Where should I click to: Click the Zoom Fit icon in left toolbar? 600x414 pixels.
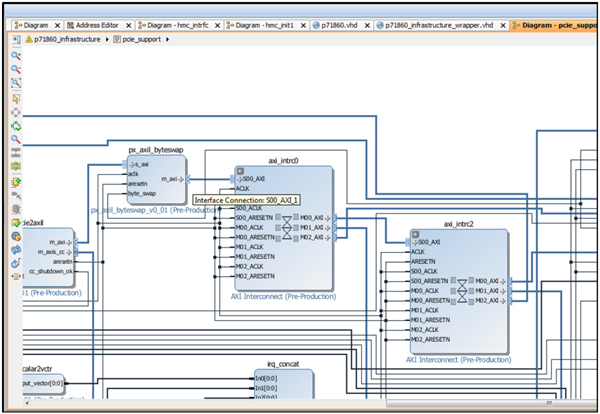coord(17,84)
